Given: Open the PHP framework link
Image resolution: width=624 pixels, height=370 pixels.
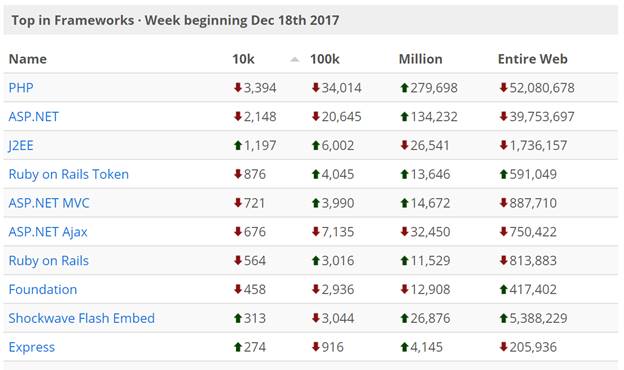Looking at the screenshot, I should pyautogui.click(x=21, y=88).
